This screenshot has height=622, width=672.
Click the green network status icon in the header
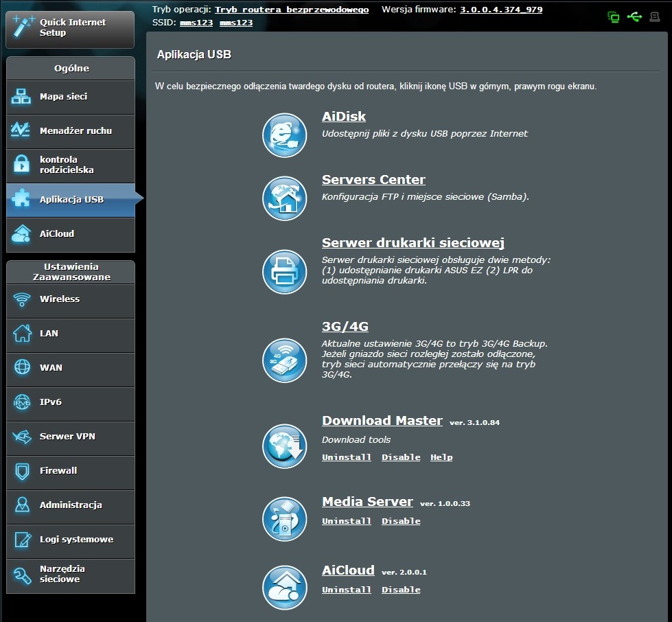613,17
